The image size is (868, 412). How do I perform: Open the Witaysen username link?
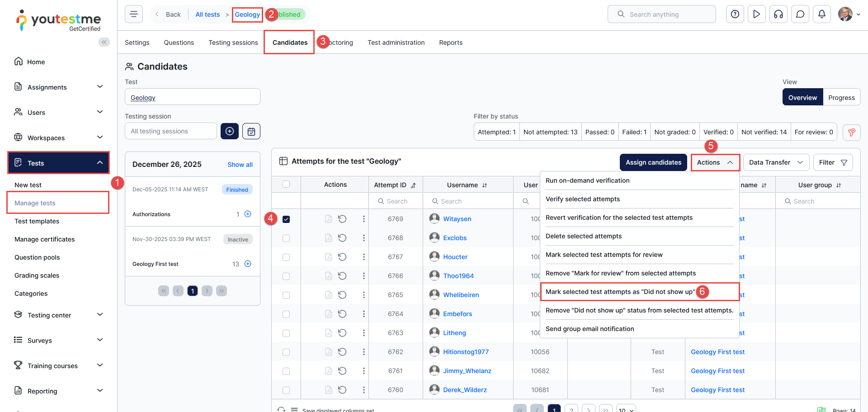[x=457, y=219]
